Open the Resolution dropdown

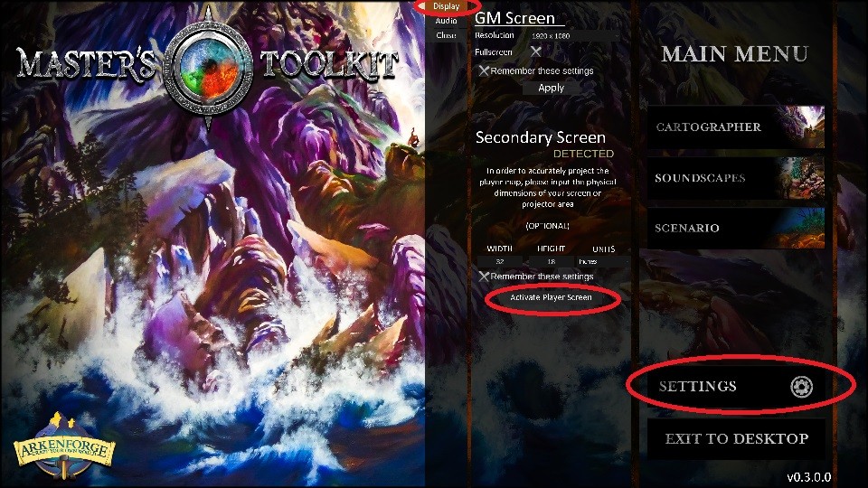pos(575,35)
